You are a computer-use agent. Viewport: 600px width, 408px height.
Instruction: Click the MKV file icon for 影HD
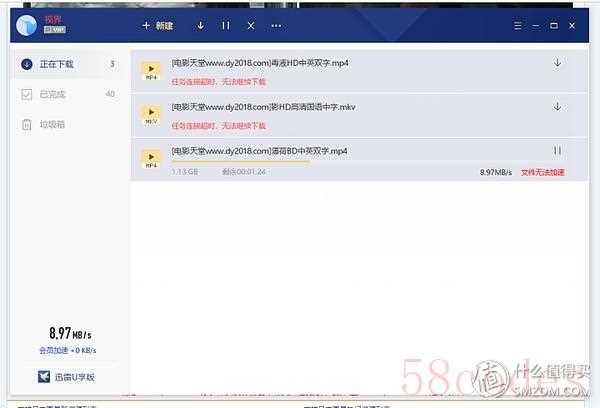[x=152, y=114]
